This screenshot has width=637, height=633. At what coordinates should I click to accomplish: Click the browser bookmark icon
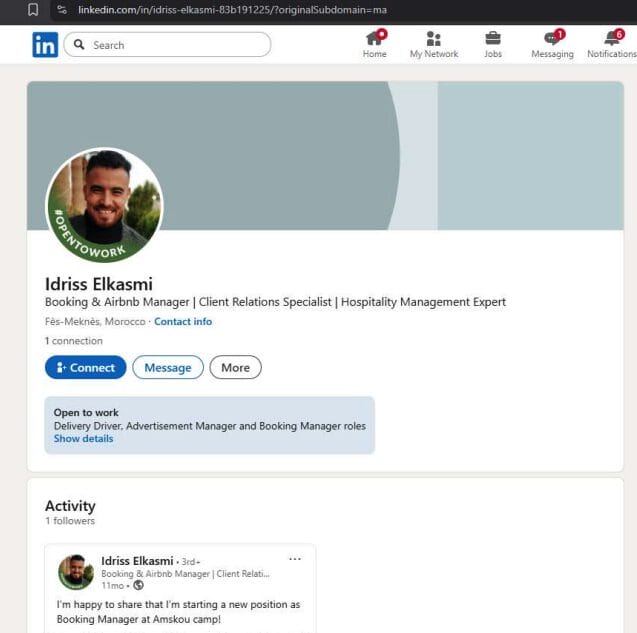coord(33,10)
